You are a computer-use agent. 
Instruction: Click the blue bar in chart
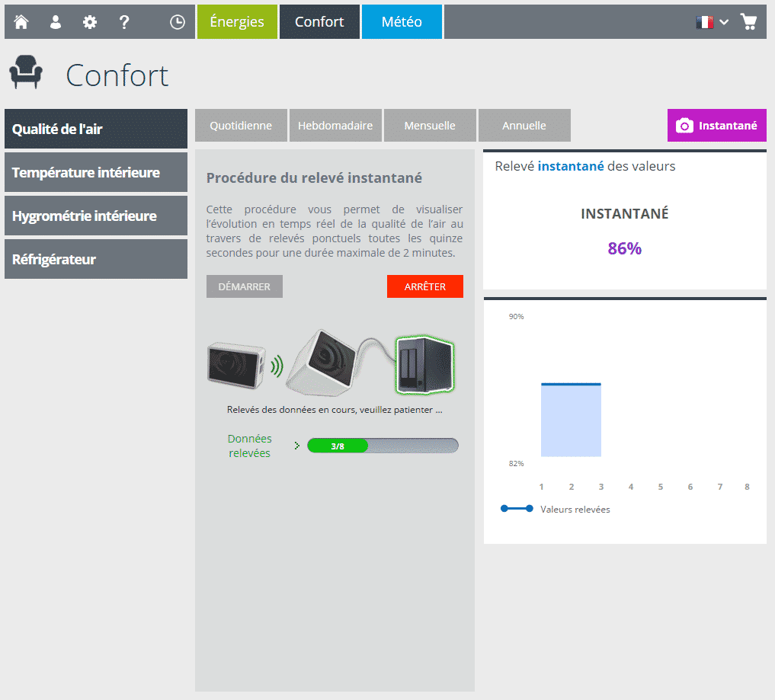tap(571, 420)
